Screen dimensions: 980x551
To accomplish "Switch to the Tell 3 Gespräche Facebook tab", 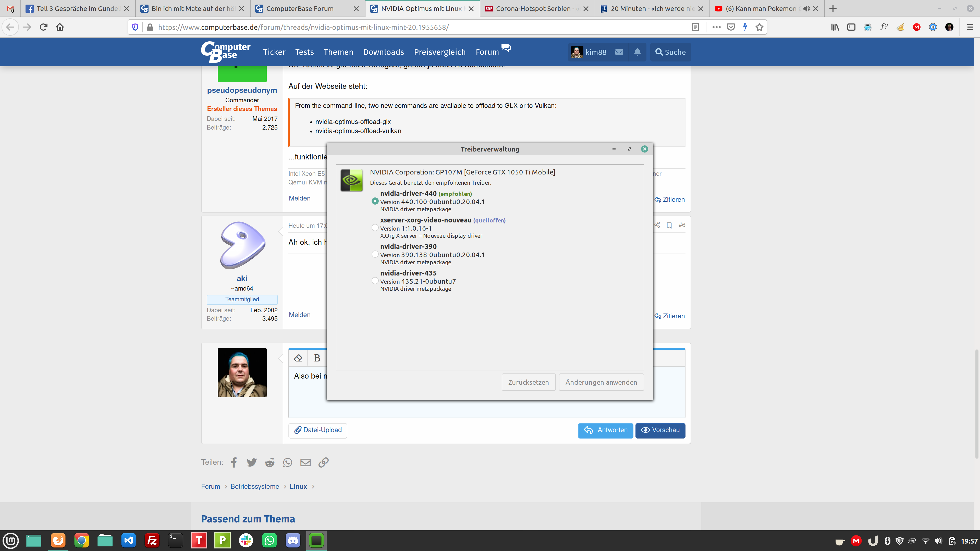I will pyautogui.click(x=78, y=8).
